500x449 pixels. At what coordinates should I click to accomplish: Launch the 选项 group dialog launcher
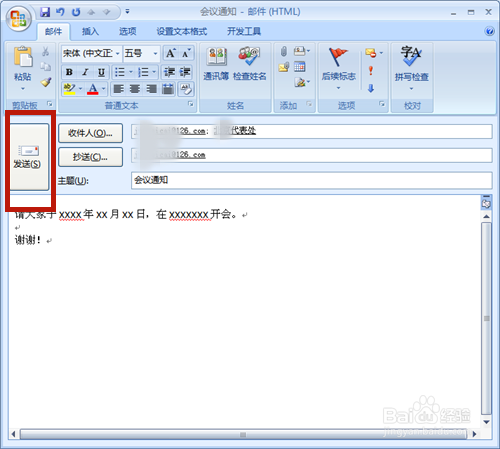[382, 104]
